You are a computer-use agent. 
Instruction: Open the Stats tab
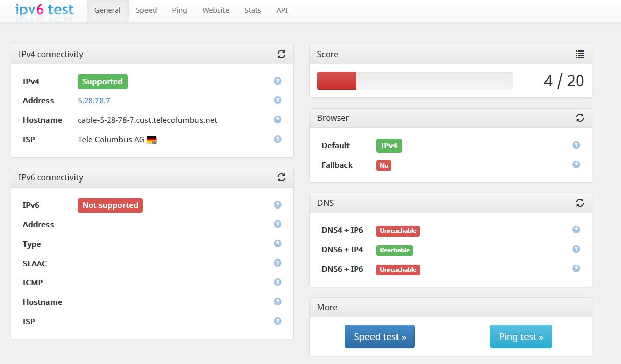click(253, 10)
